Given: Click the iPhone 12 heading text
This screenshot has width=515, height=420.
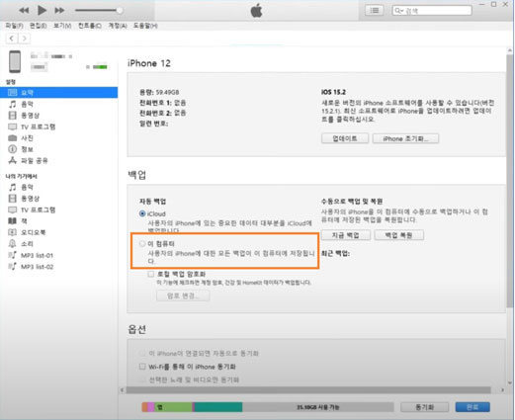Looking at the screenshot, I should [149, 63].
